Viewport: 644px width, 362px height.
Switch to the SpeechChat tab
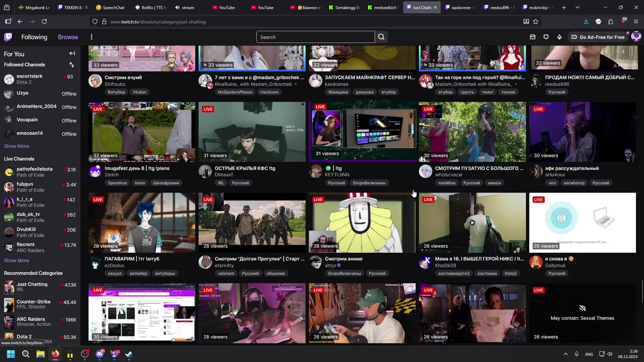tap(110, 8)
